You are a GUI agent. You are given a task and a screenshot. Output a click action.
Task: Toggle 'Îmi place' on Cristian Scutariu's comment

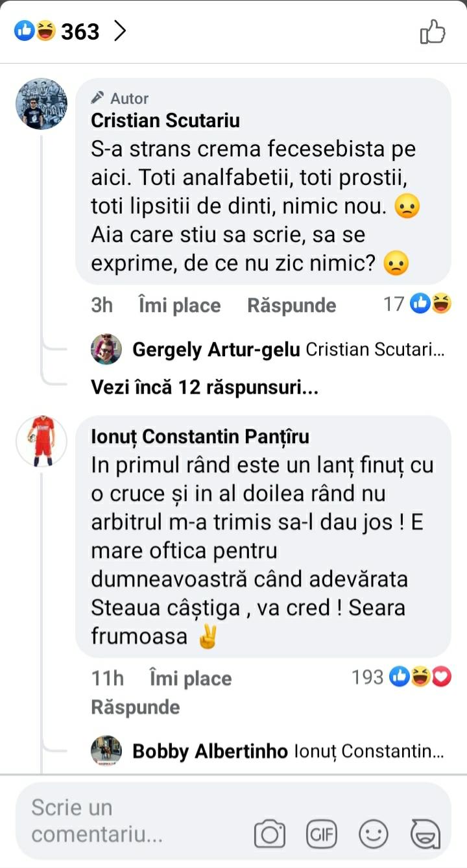[x=180, y=306]
